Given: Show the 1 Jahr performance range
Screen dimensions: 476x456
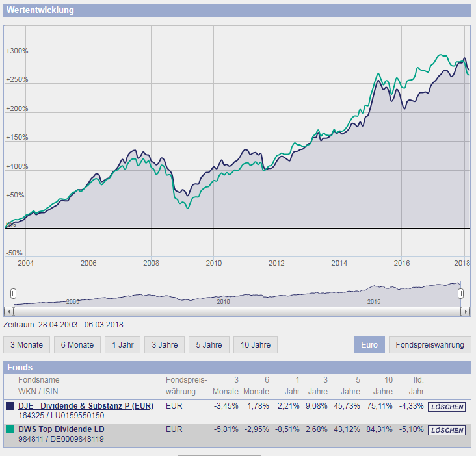Looking at the screenshot, I should [123, 345].
